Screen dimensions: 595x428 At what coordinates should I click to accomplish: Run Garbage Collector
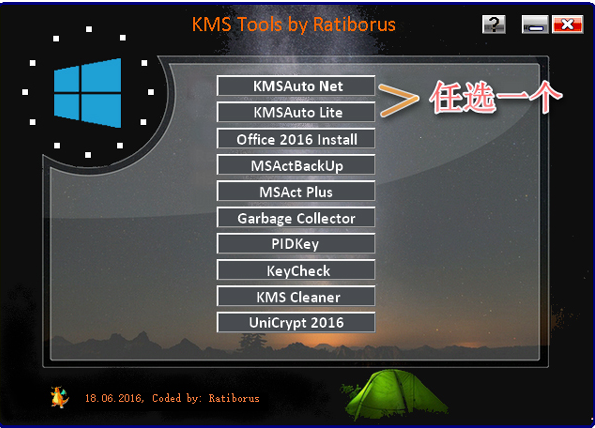click(296, 217)
